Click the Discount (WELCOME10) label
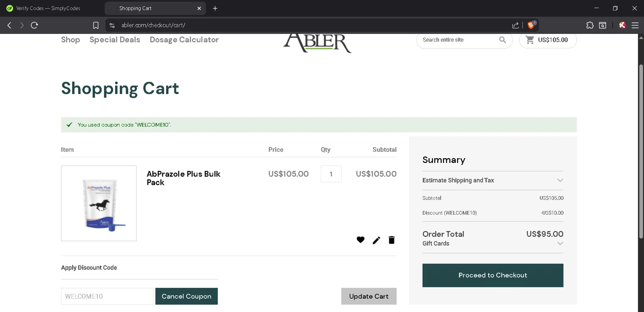Viewport: 644px width, 312px height. pos(450,213)
